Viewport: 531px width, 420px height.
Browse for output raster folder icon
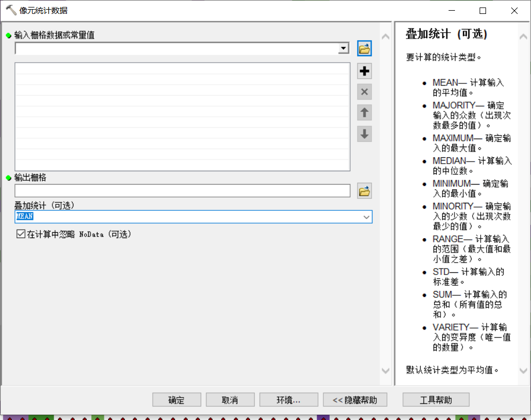365,191
